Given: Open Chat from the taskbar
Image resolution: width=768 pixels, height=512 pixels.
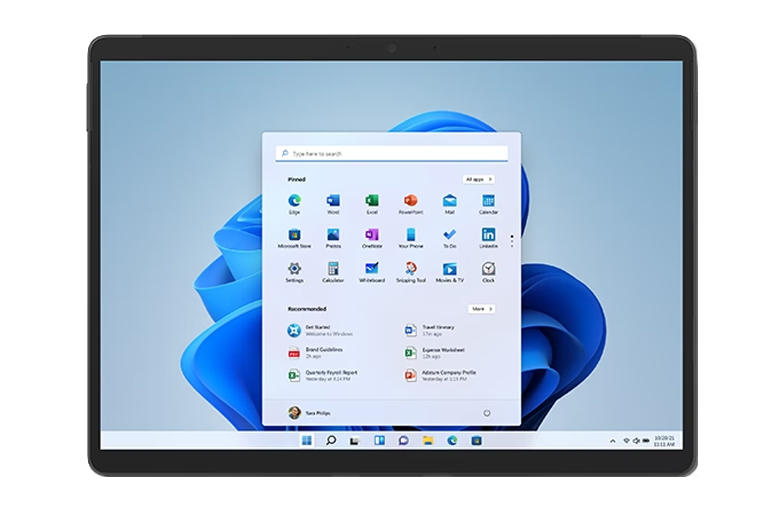Looking at the screenshot, I should (404, 440).
